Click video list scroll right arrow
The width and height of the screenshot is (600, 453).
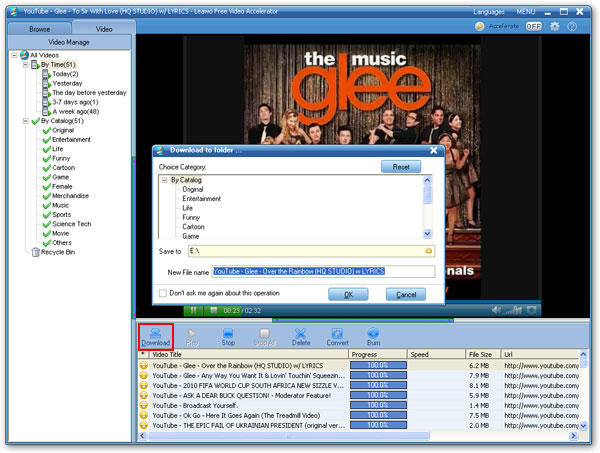pos(573,436)
